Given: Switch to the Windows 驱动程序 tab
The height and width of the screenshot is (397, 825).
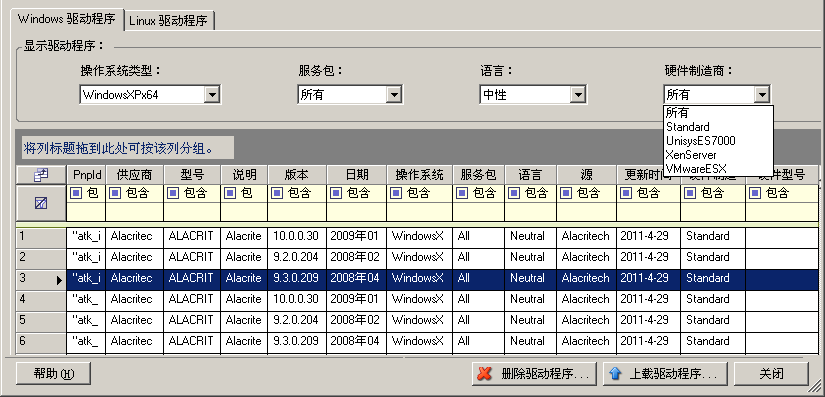Looking at the screenshot, I should 67,19.
